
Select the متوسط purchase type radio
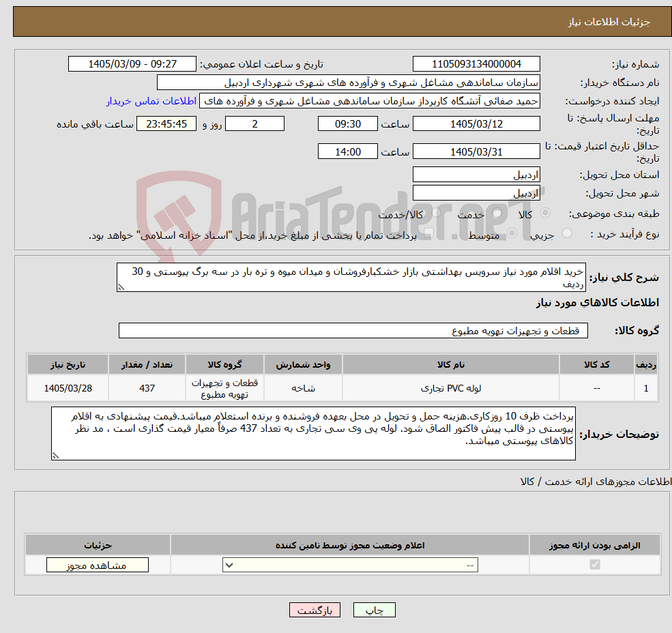[x=512, y=233]
